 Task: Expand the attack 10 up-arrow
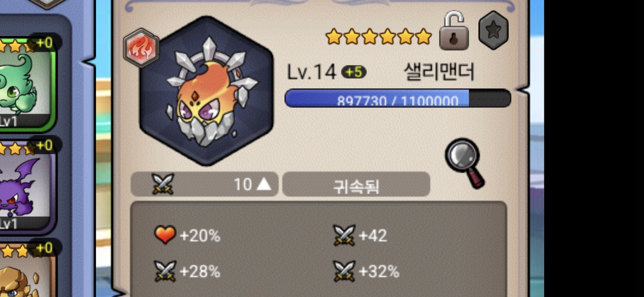pyautogui.click(x=264, y=184)
